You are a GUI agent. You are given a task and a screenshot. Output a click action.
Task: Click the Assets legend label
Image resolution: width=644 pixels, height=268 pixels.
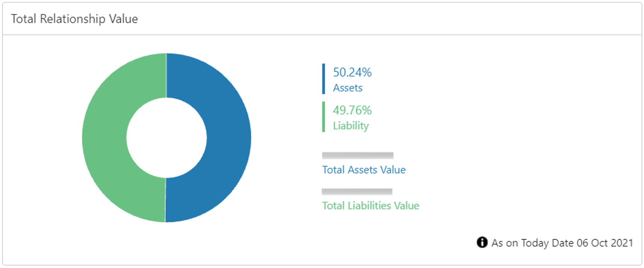tap(348, 88)
